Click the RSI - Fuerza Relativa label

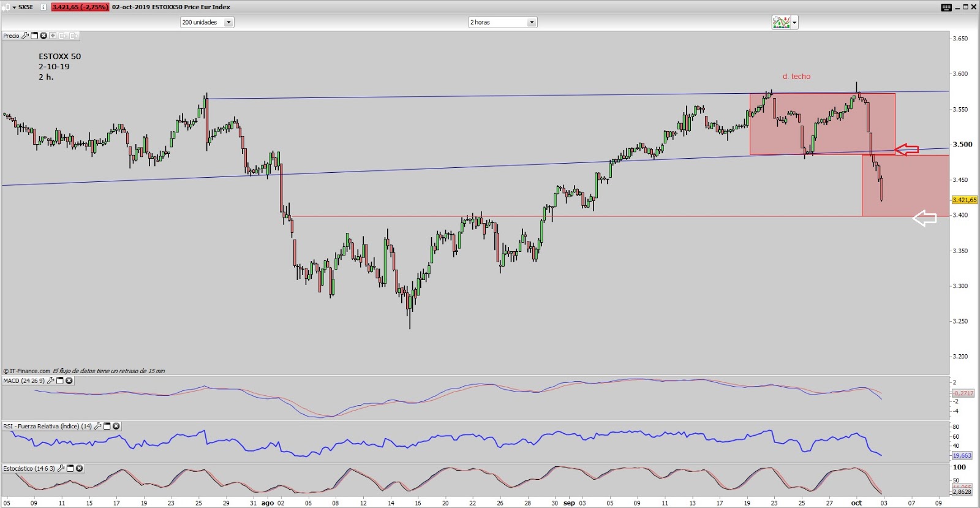pyautogui.click(x=47, y=426)
